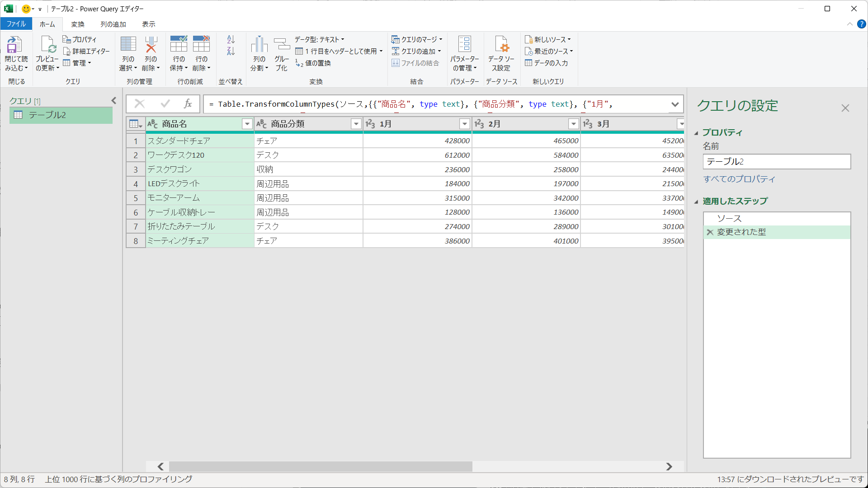Open filter dropdown for 2月 column

click(x=574, y=124)
